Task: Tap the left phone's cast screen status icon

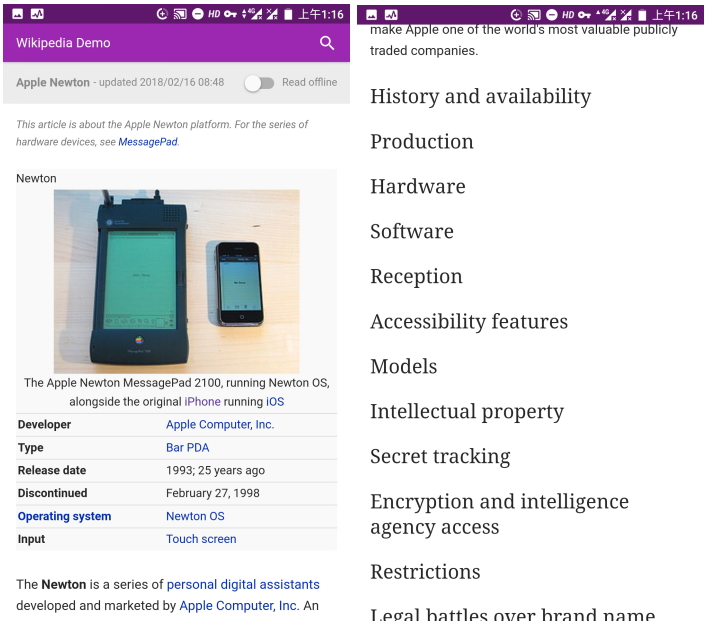Action: tap(180, 14)
